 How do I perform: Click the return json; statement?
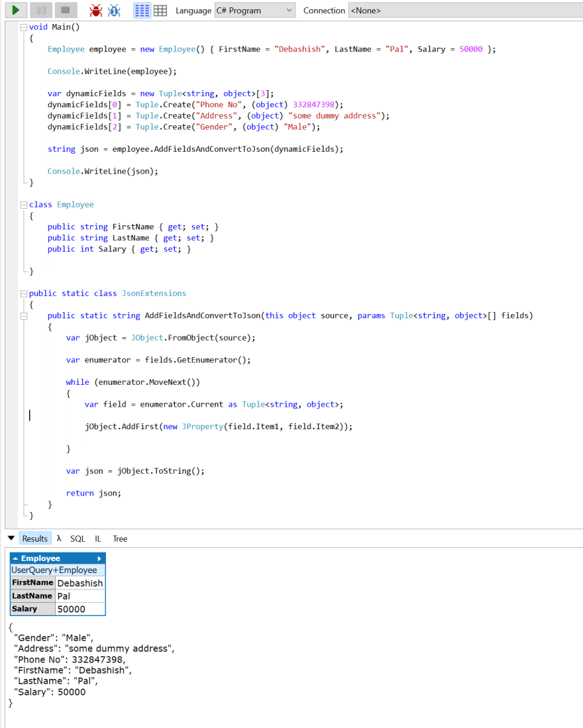coord(93,494)
